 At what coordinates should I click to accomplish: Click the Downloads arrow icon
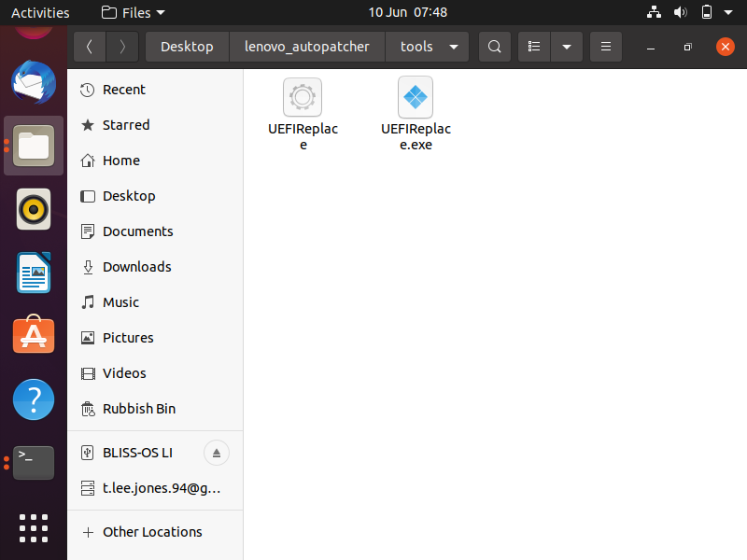88,267
